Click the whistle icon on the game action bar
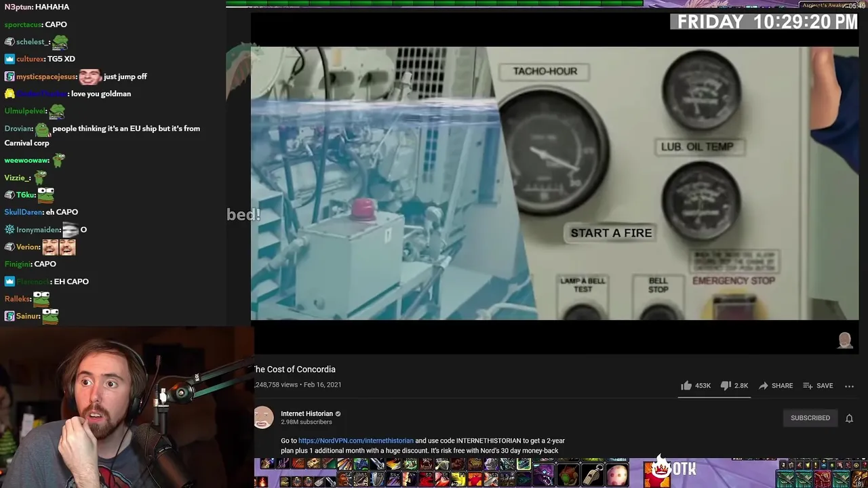 click(x=593, y=474)
